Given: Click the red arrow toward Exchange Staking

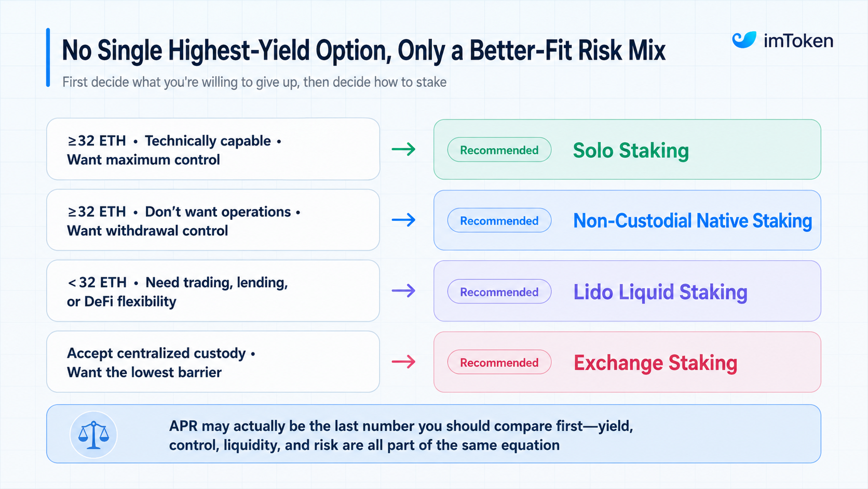Looking at the screenshot, I should (403, 362).
